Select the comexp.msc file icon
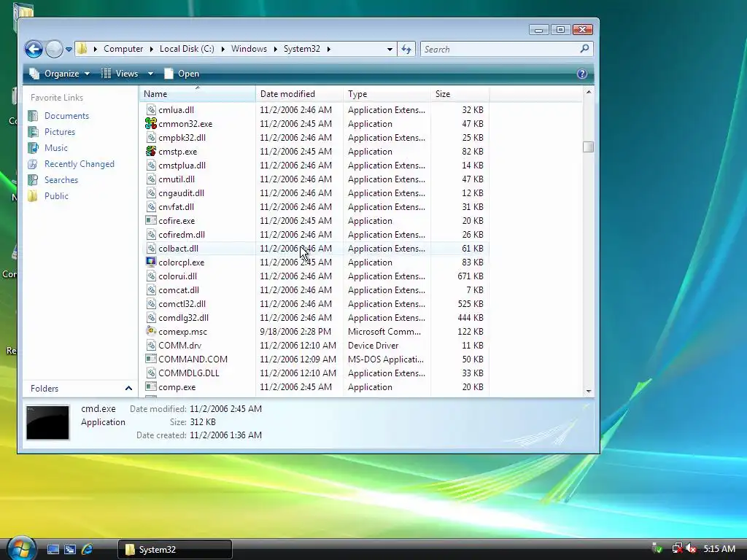The height and width of the screenshot is (560, 747). point(151,332)
